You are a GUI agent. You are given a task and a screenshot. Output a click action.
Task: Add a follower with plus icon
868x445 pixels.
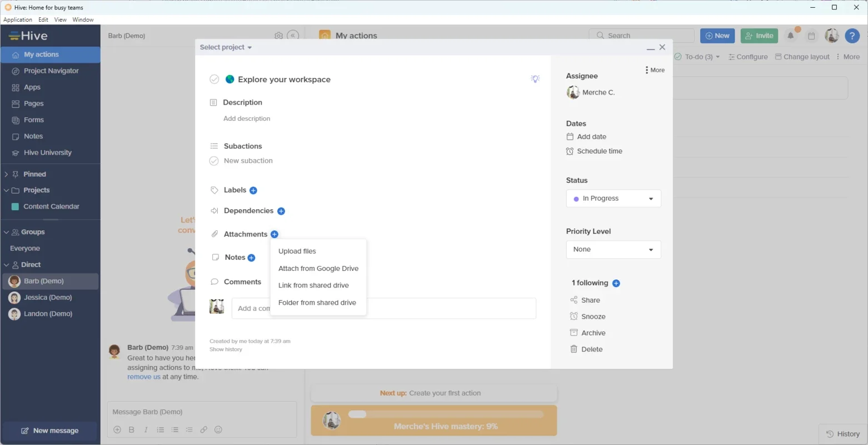click(x=616, y=283)
